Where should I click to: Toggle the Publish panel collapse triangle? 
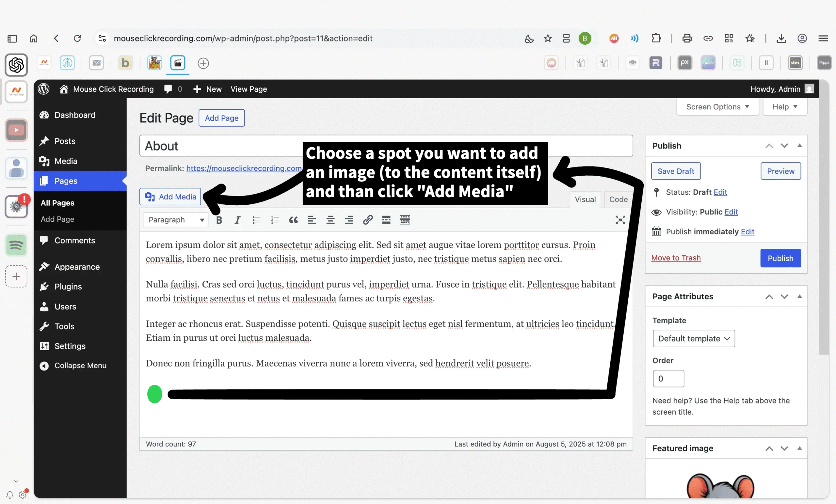[x=799, y=146]
